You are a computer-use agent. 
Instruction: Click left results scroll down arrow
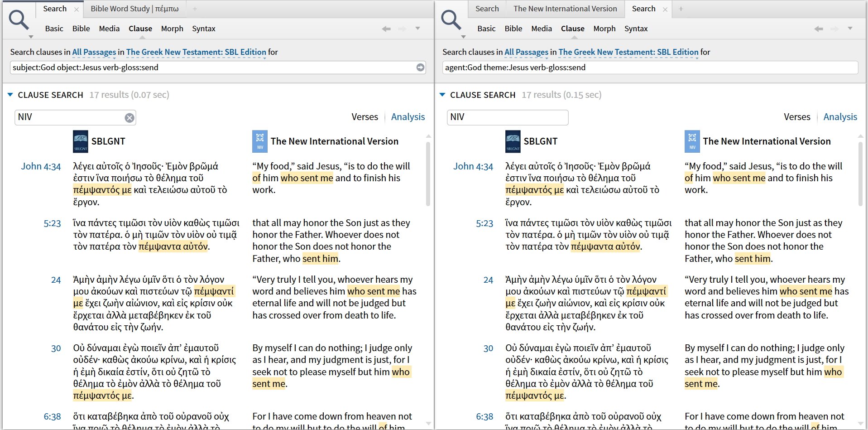pyautogui.click(x=428, y=424)
